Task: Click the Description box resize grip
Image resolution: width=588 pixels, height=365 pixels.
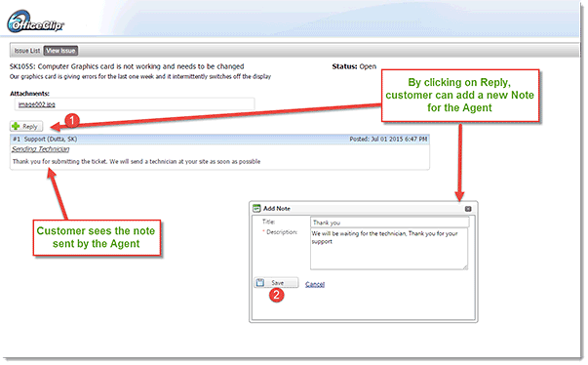Action: click(465, 267)
